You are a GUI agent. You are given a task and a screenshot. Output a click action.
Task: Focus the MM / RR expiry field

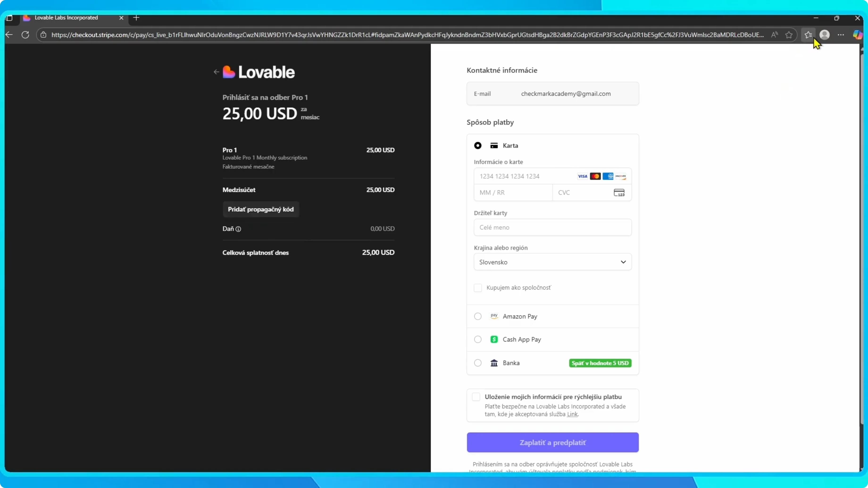coord(513,193)
